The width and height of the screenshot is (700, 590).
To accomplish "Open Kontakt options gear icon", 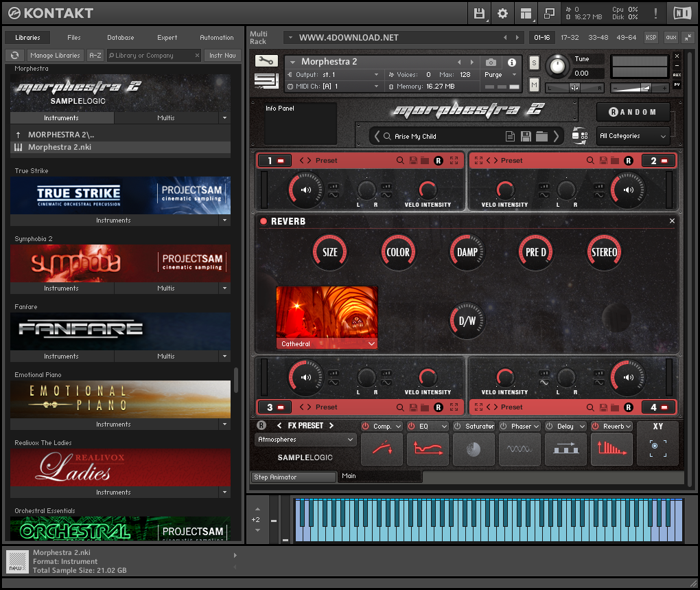I will pos(502,14).
